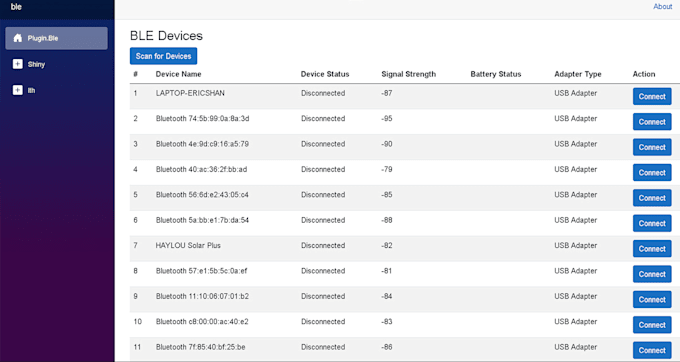Click the ble brand title
The image size is (680, 362).
pos(16,7)
